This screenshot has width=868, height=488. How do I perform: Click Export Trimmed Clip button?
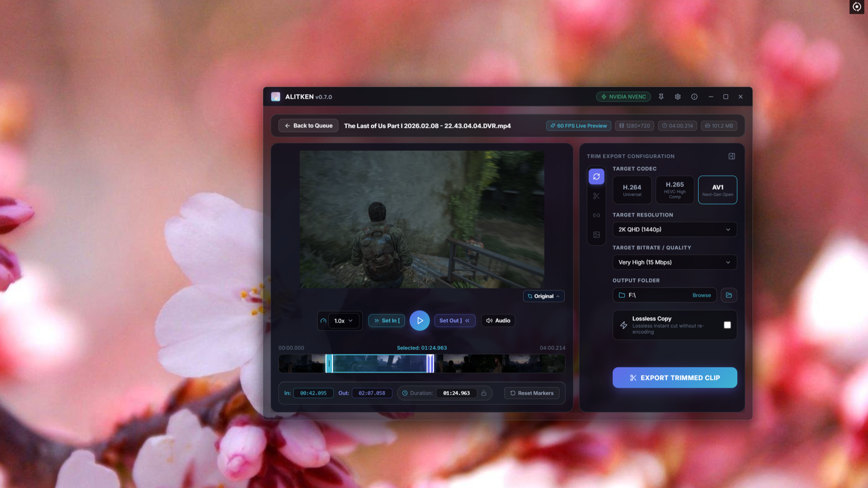(675, 378)
